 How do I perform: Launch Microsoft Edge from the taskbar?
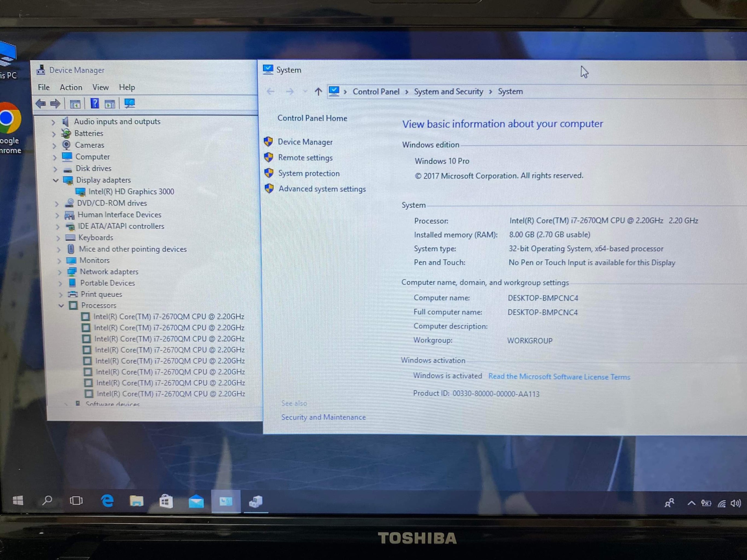(107, 501)
